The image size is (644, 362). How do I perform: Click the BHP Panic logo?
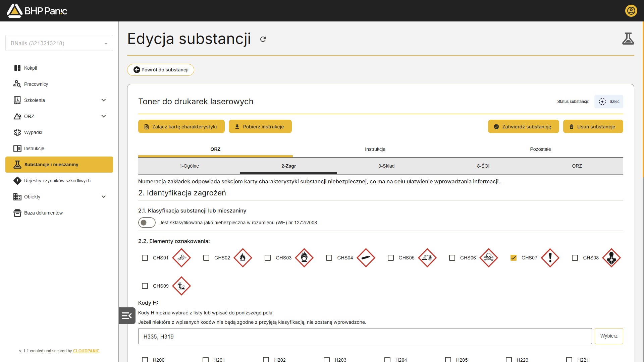(x=37, y=11)
